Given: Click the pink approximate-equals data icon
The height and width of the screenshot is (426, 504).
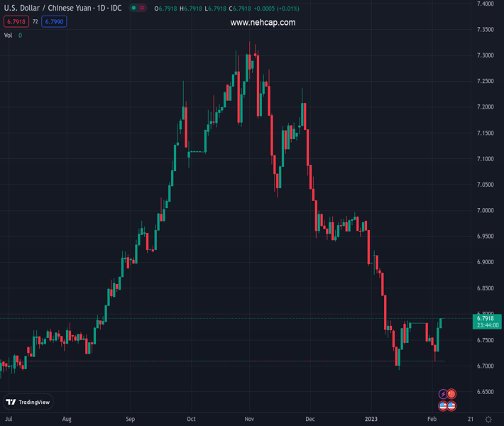Looking at the screenshot, I should click(142, 8).
